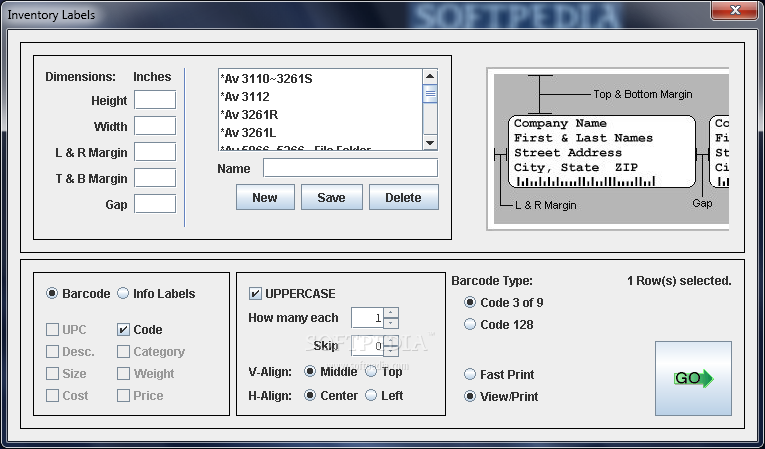765x449 pixels.
Task: Click the Height input field
Action: point(155,100)
